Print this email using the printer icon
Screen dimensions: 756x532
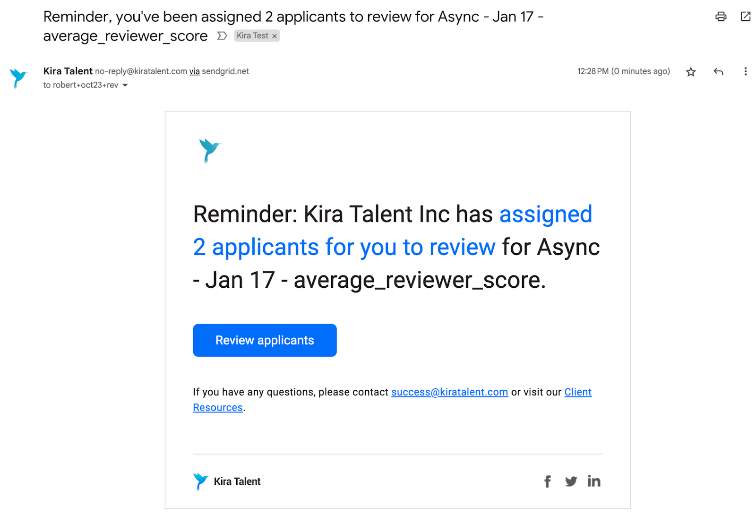pyautogui.click(x=721, y=17)
